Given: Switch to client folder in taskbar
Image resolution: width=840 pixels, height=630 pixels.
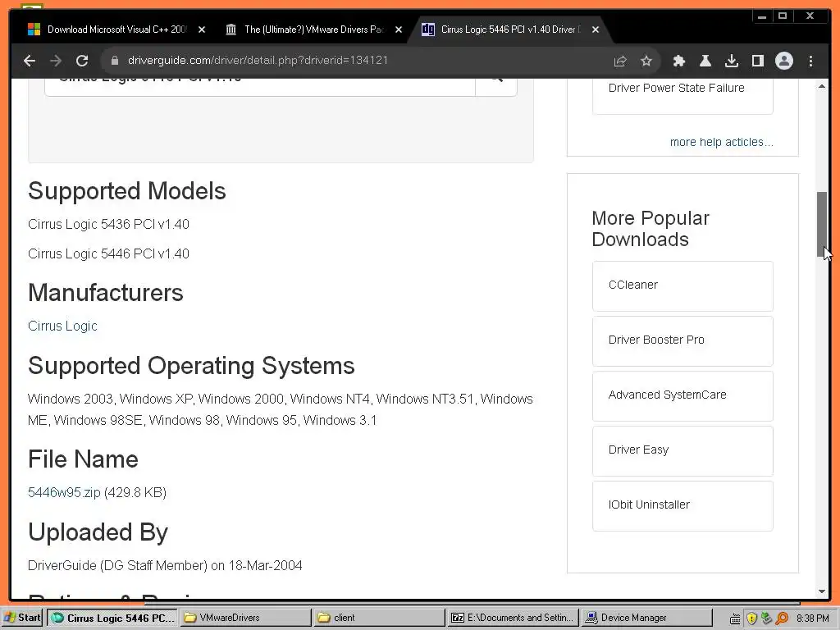Looking at the screenshot, I should point(378,618).
